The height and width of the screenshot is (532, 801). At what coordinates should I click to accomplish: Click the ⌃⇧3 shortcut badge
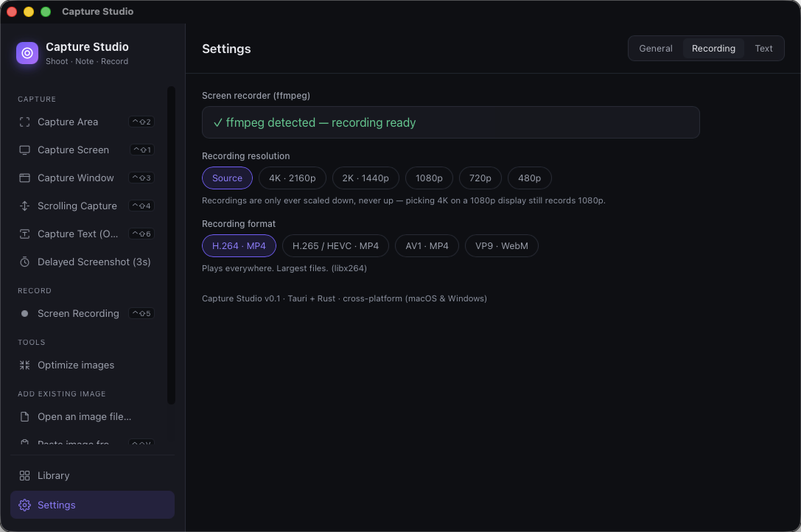click(141, 178)
